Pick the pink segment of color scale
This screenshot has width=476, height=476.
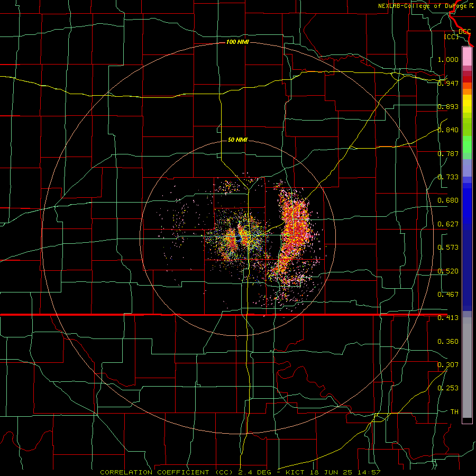[467, 56]
